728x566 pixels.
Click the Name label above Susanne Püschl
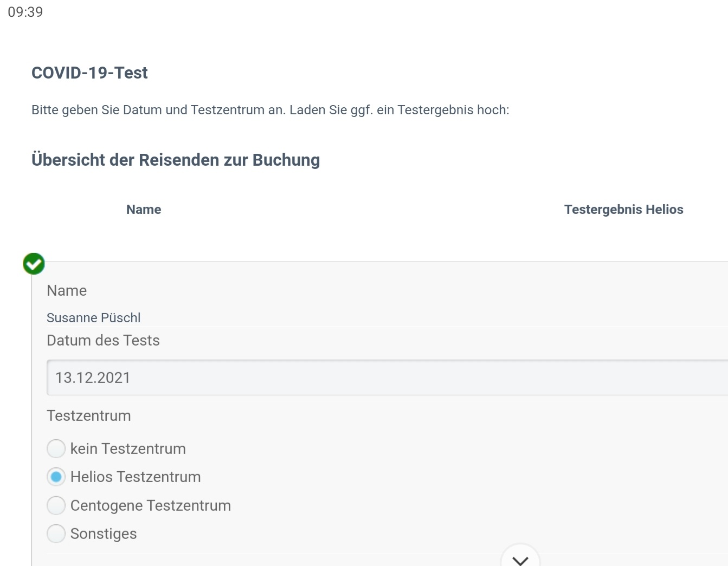click(x=67, y=290)
